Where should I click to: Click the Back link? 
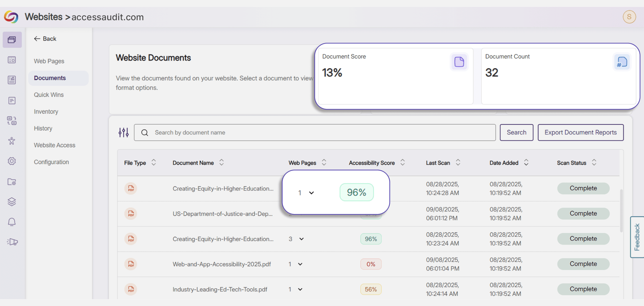pos(45,38)
